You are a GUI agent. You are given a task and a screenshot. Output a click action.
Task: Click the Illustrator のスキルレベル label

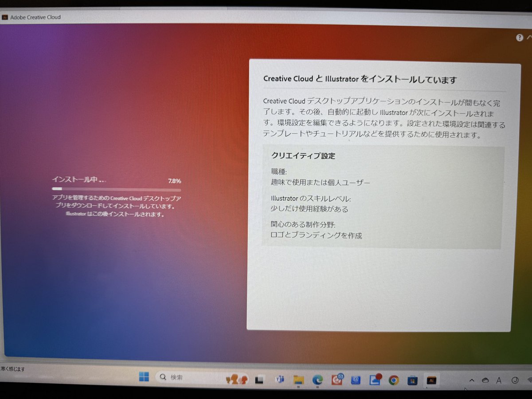[x=310, y=199]
